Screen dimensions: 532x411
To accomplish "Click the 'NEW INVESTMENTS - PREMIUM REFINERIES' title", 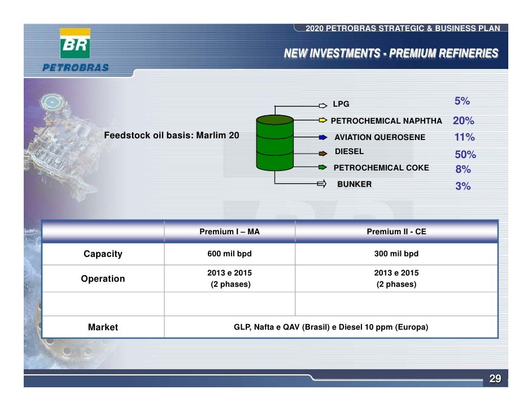I will [391, 53].
